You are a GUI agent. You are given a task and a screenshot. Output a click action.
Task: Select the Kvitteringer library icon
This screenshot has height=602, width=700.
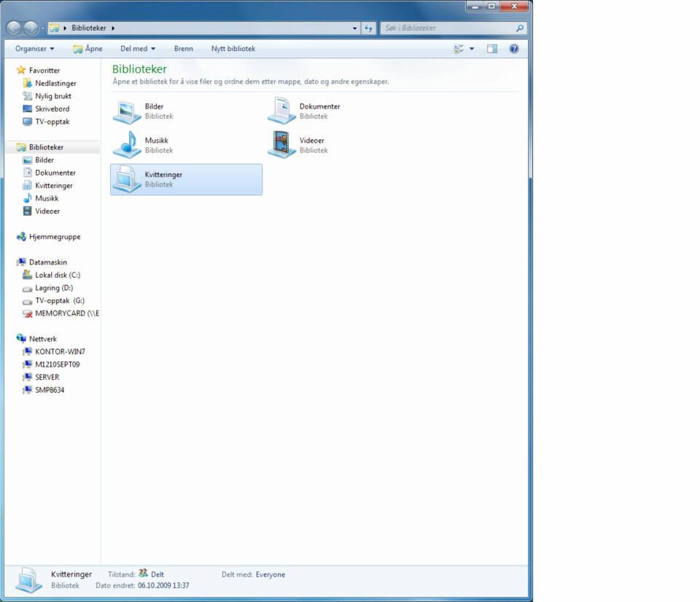(x=127, y=179)
